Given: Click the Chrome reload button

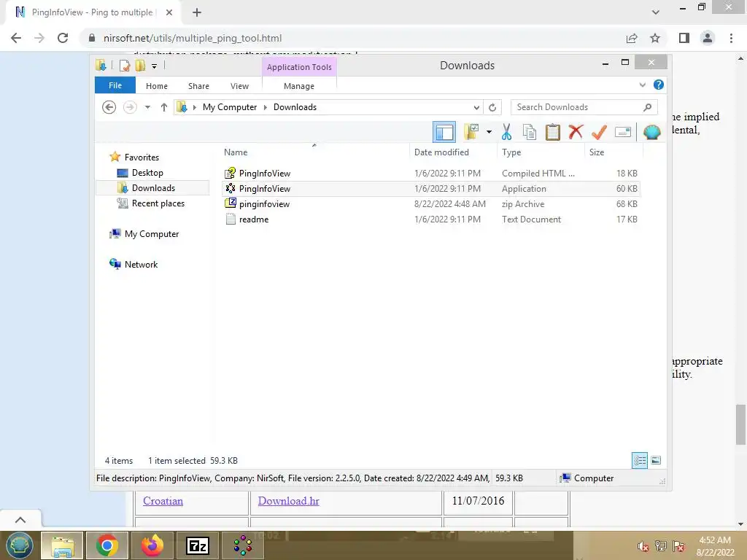Looking at the screenshot, I should (x=63, y=38).
